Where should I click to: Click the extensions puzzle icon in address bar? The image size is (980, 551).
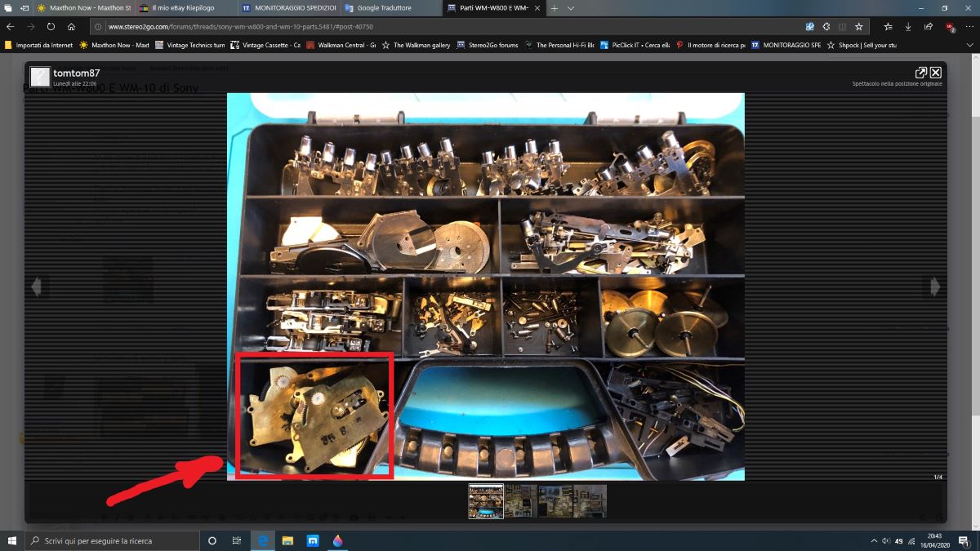pyautogui.click(x=826, y=26)
